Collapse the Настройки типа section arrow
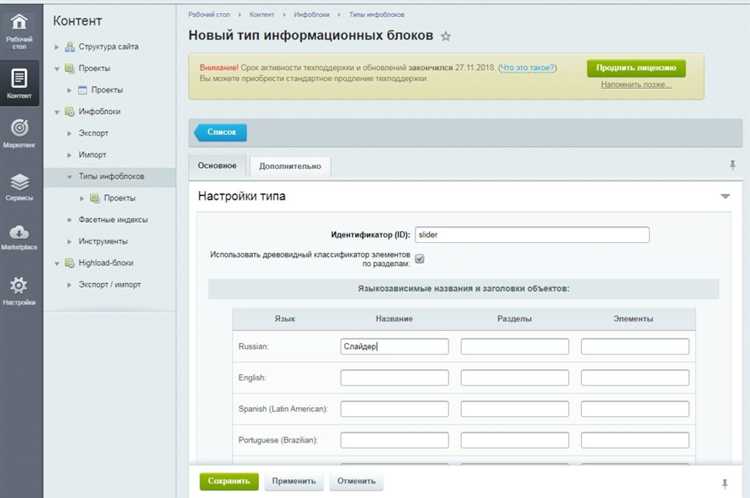 [725, 197]
